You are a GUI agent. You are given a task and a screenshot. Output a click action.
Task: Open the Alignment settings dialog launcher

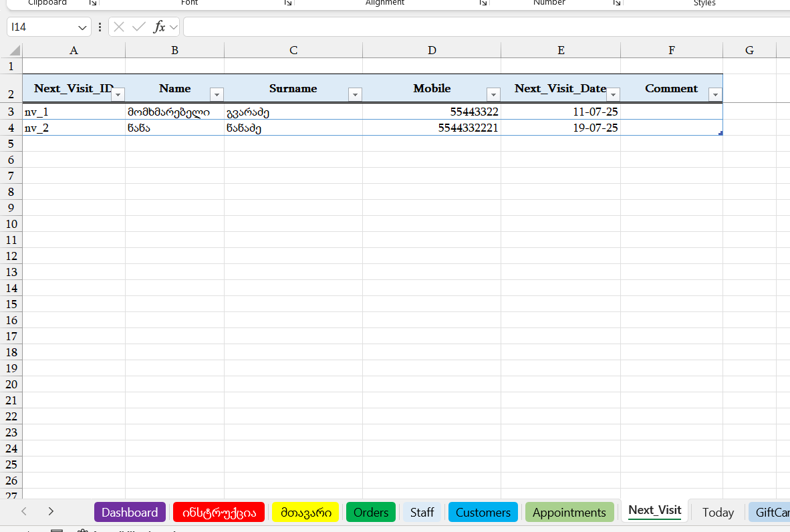(x=483, y=3)
